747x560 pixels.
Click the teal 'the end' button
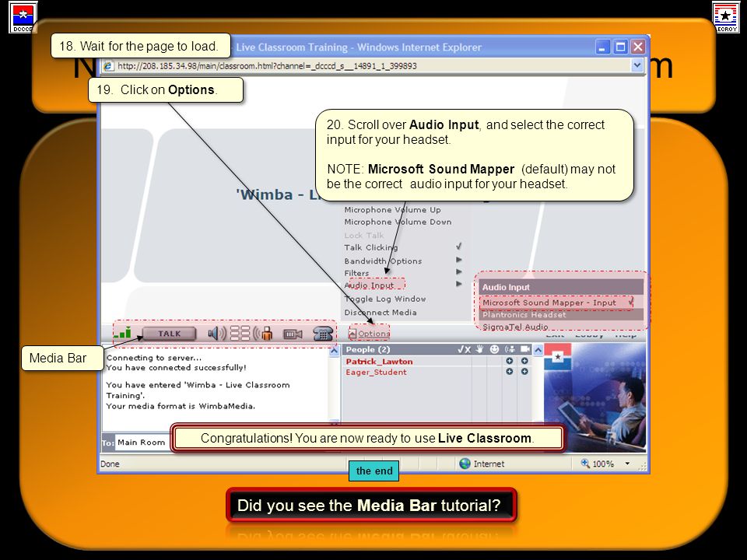[374, 471]
